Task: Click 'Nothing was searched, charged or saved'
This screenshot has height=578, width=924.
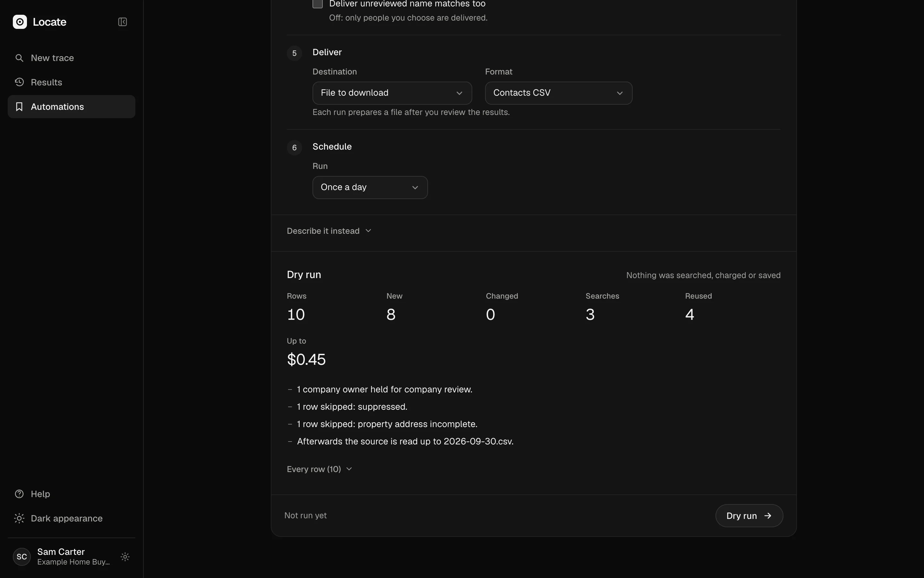Action: [703, 275]
